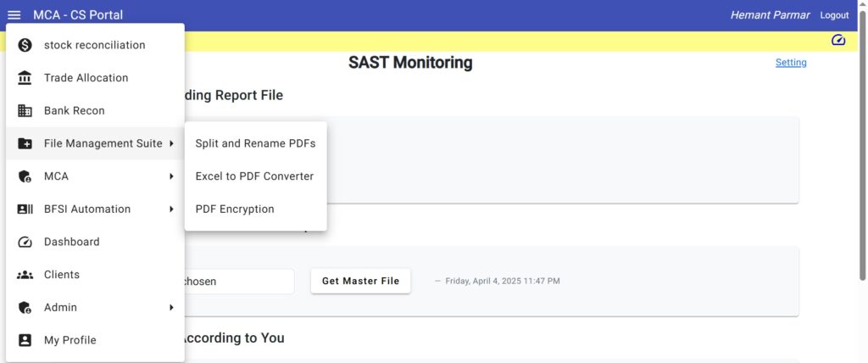Viewport: 868px width, 363px height.
Task: Open Excel to PDF Converter
Action: pos(254,176)
